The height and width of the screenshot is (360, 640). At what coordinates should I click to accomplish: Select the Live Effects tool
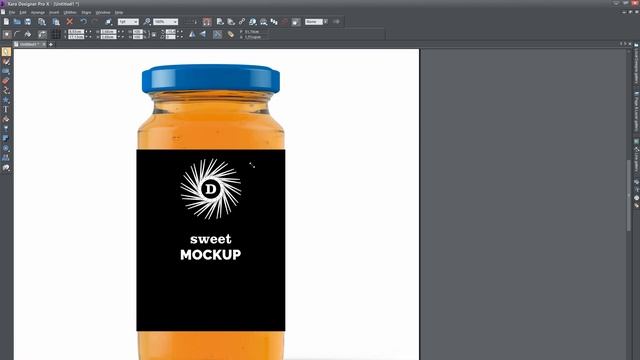point(6,167)
